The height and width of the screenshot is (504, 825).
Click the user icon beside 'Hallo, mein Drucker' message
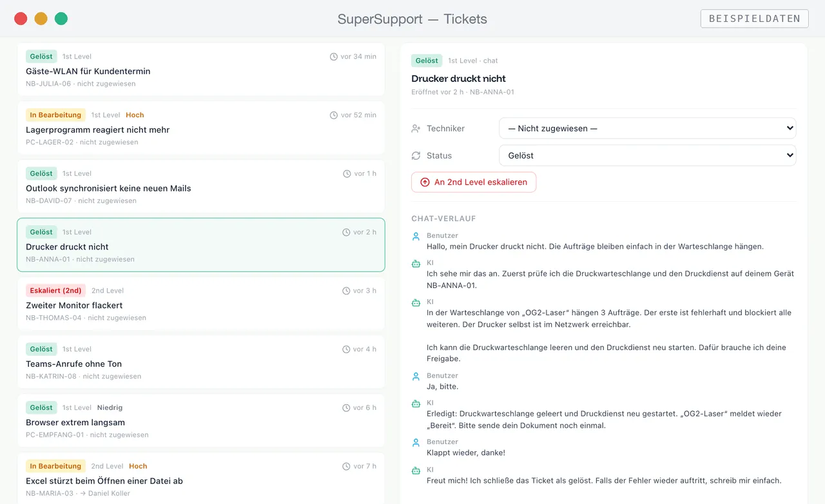[416, 237]
